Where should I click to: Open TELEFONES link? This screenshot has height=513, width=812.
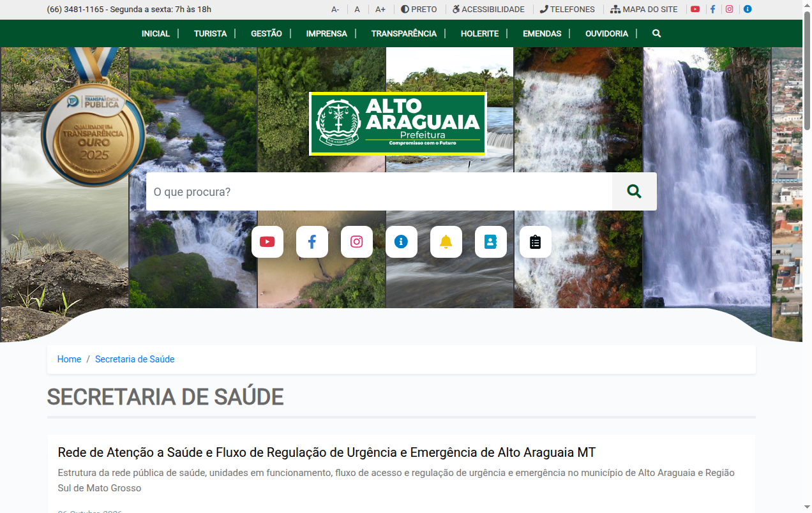[567, 10]
